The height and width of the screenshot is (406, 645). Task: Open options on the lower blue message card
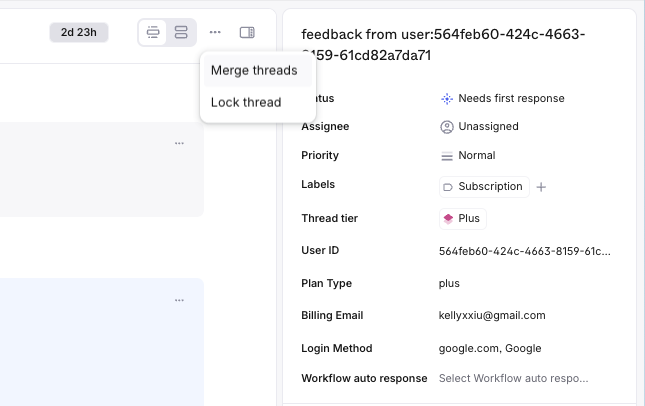pyautogui.click(x=179, y=300)
